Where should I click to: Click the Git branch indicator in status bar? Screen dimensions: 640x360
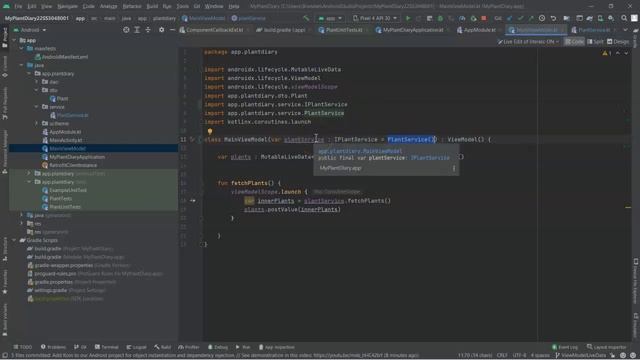click(581, 356)
